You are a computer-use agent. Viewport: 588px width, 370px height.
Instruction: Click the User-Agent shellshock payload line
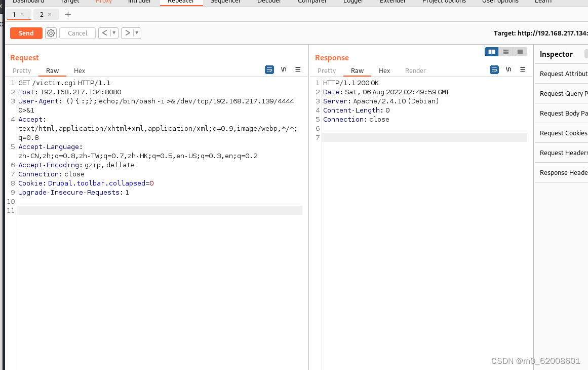[x=156, y=105]
